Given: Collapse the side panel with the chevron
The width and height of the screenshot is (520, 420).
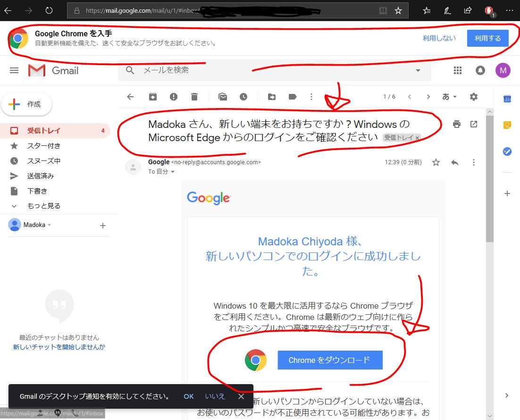Looking at the screenshot, I should [507, 395].
